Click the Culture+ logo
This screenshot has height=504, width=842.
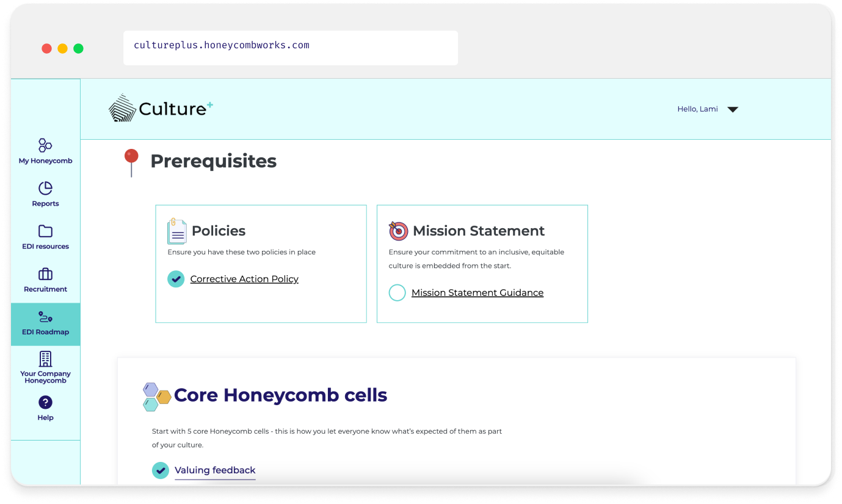click(x=161, y=108)
